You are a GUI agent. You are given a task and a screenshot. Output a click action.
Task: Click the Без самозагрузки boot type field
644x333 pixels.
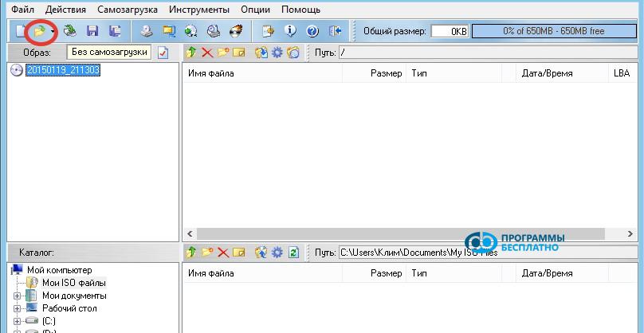pos(109,52)
